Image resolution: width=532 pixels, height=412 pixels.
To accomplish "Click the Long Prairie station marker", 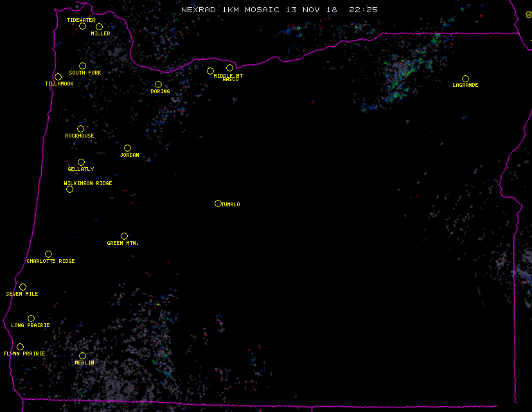I will point(31,318).
